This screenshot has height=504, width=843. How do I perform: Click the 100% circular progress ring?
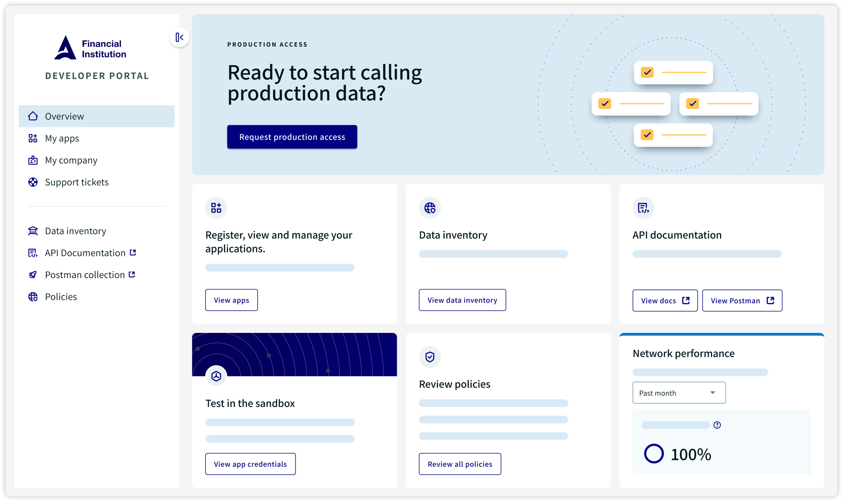654,454
